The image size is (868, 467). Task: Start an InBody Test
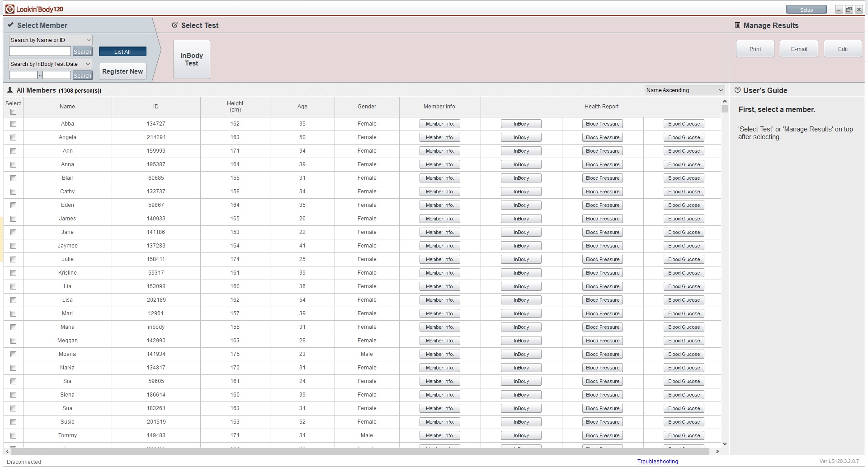click(x=191, y=59)
